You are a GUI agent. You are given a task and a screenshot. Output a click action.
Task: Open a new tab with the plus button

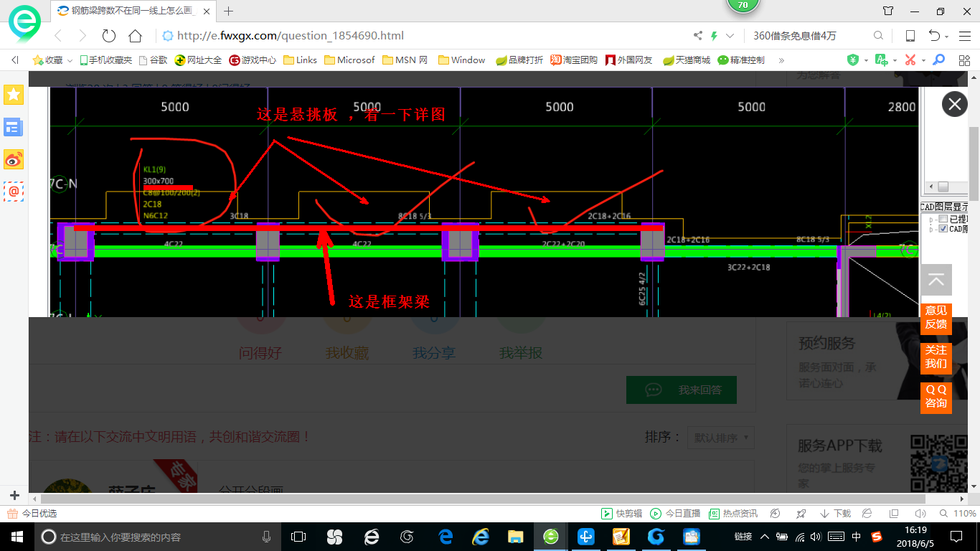tap(228, 11)
